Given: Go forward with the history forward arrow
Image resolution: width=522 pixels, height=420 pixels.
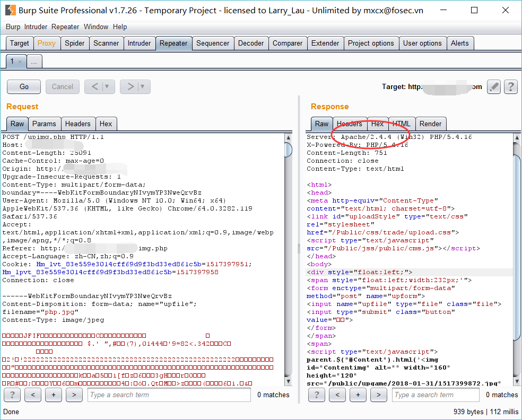Looking at the screenshot, I should click(x=130, y=87).
